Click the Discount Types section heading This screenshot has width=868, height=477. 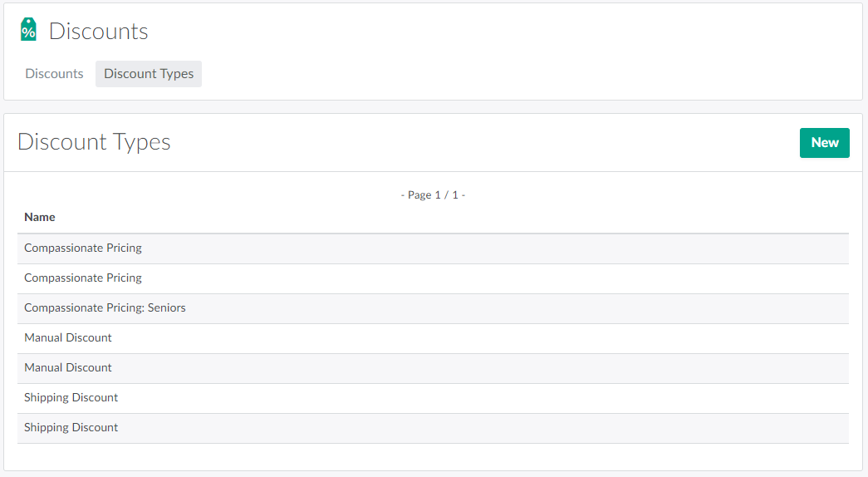point(94,142)
